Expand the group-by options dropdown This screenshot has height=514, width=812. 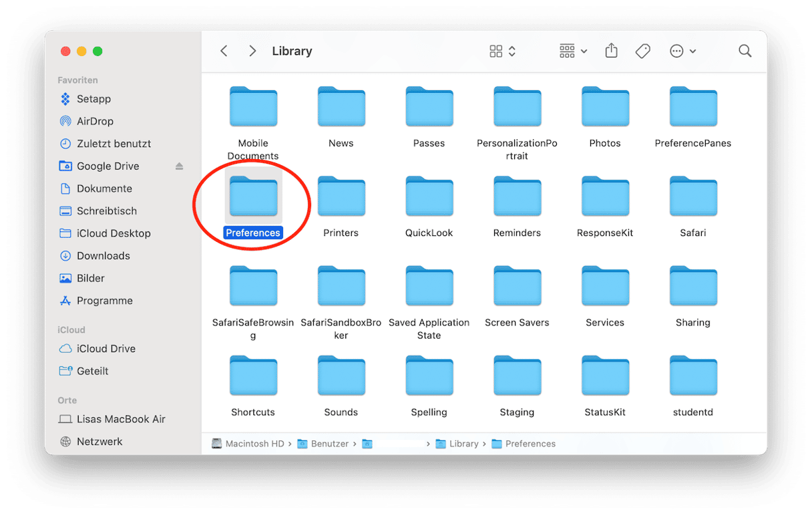[x=573, y=51]
